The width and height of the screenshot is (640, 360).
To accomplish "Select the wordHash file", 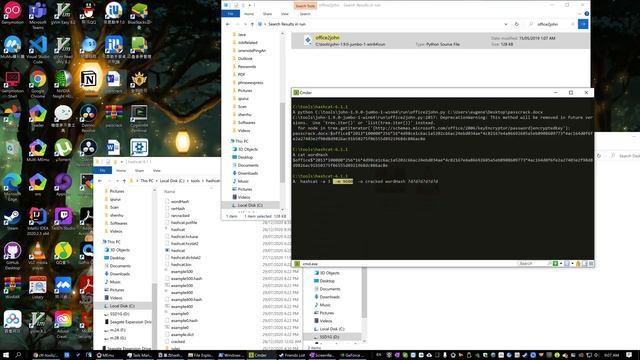I will click(x=180, y=201).
